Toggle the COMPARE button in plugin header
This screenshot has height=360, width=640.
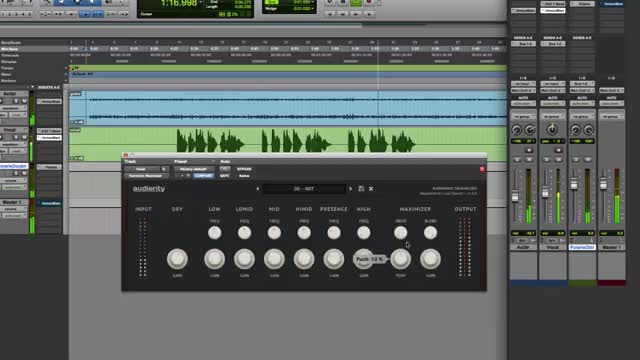point(203,176)
